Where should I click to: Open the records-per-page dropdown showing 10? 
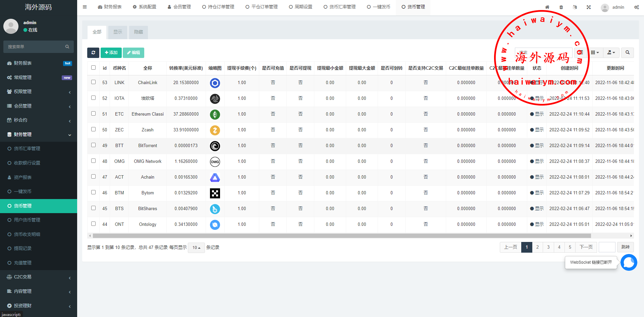pyautogui.click(x=196, y=248)
